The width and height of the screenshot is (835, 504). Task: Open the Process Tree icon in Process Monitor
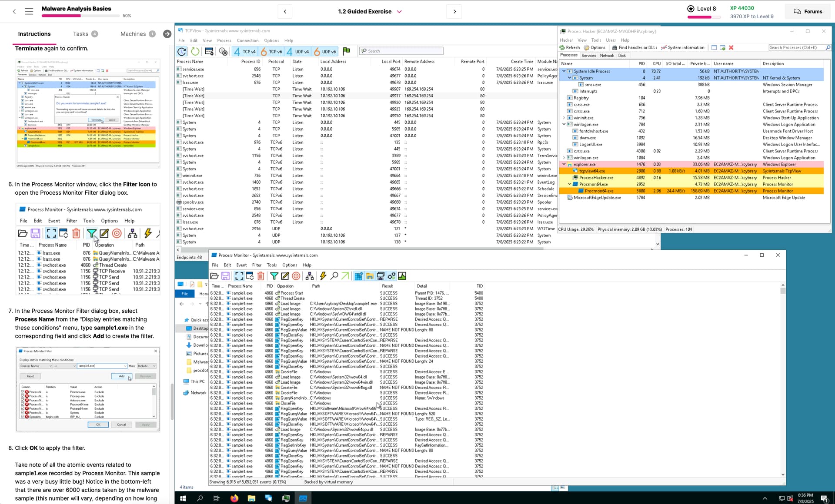point(310,276)
